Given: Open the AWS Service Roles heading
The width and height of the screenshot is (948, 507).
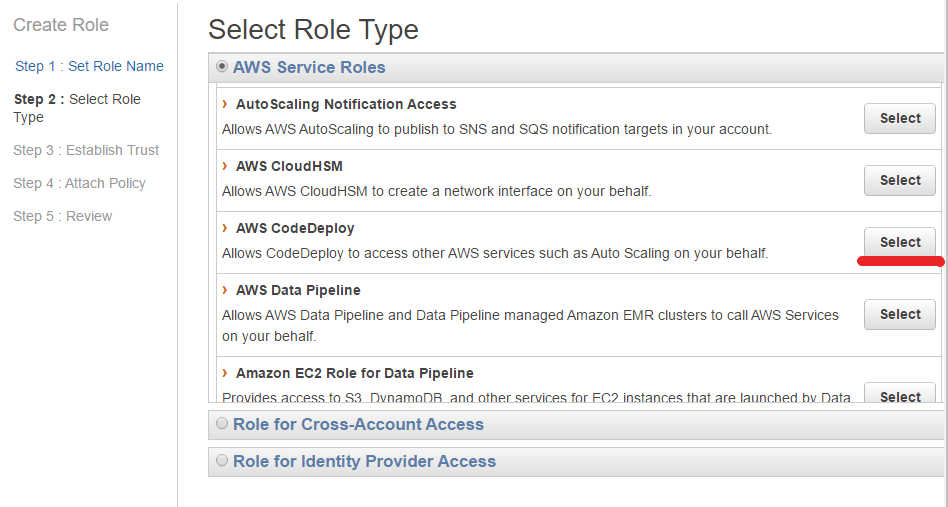Looking at the screenshot, I should click(309, 67).
